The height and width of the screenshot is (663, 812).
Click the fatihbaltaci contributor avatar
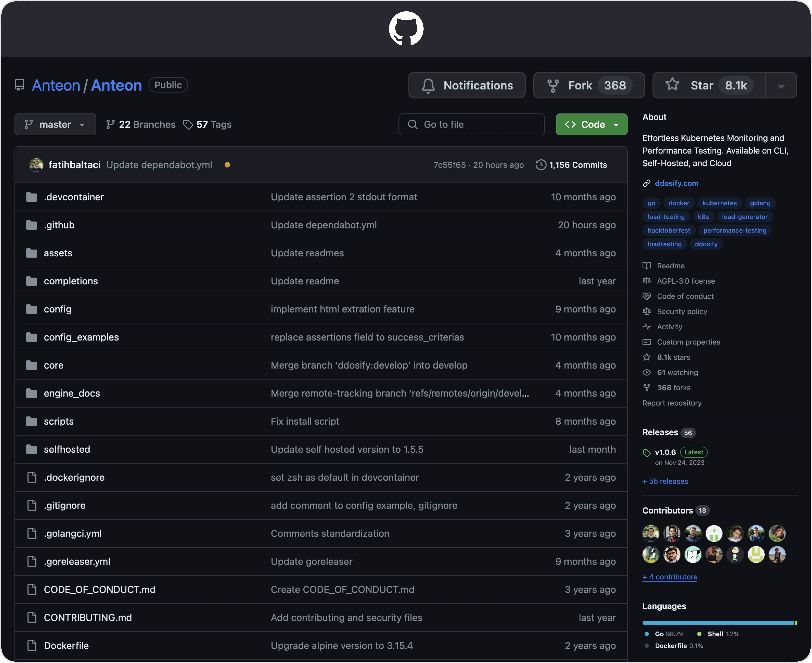tap(651, 533)
